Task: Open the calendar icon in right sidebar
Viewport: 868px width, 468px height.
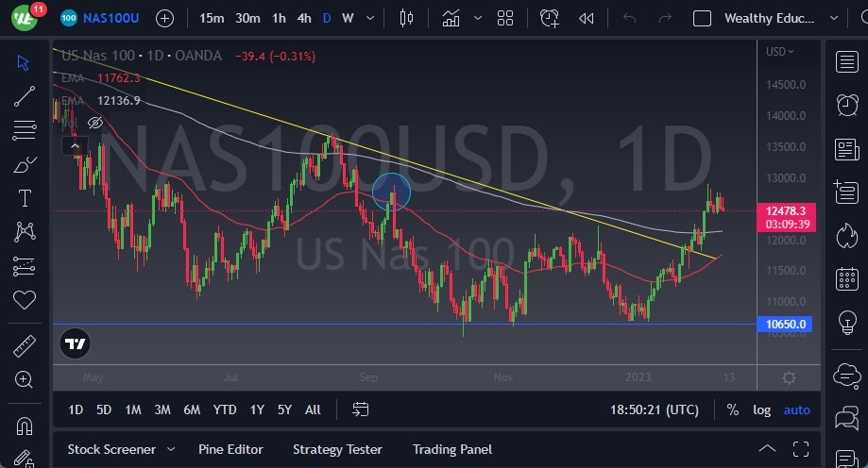Action: click(x=847, y=279)
